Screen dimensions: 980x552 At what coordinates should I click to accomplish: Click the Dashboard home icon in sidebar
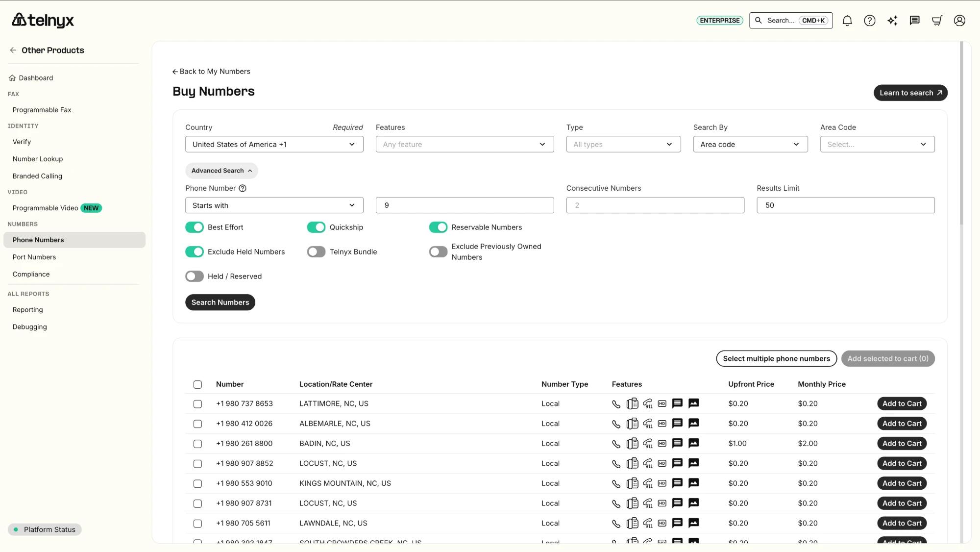coord(12,78)
